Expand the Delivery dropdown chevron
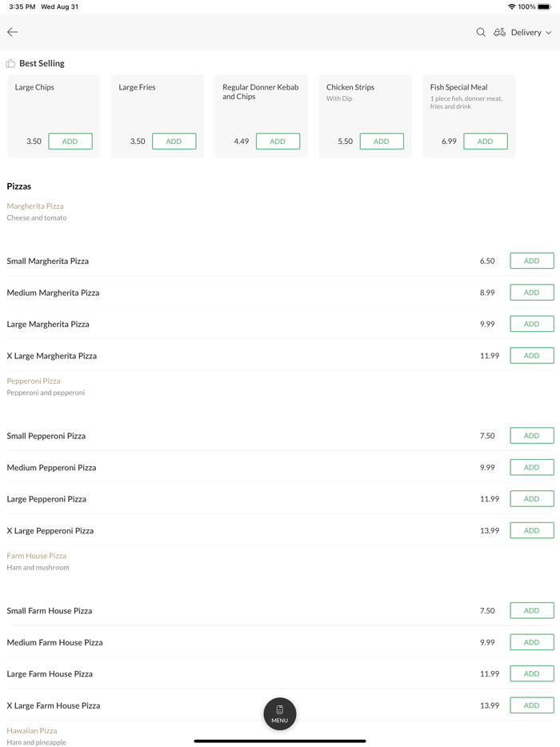The image size is (560, 747). [x=549, y=33]
